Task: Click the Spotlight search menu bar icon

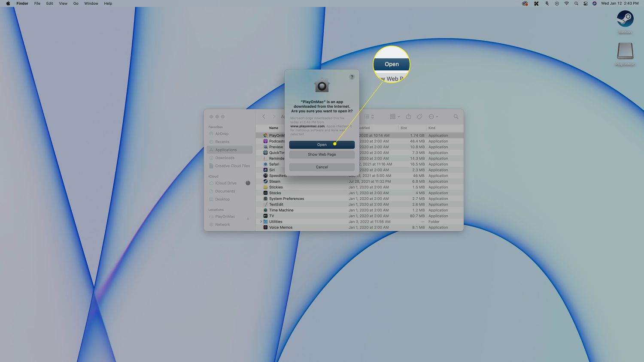Action: [x=576, y=3]
